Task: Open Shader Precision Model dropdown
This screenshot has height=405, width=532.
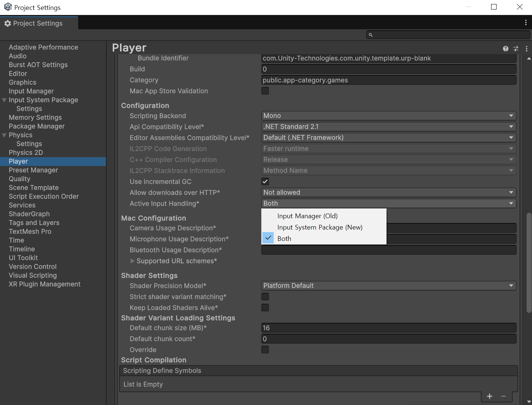Action: (x=389, y=285)
